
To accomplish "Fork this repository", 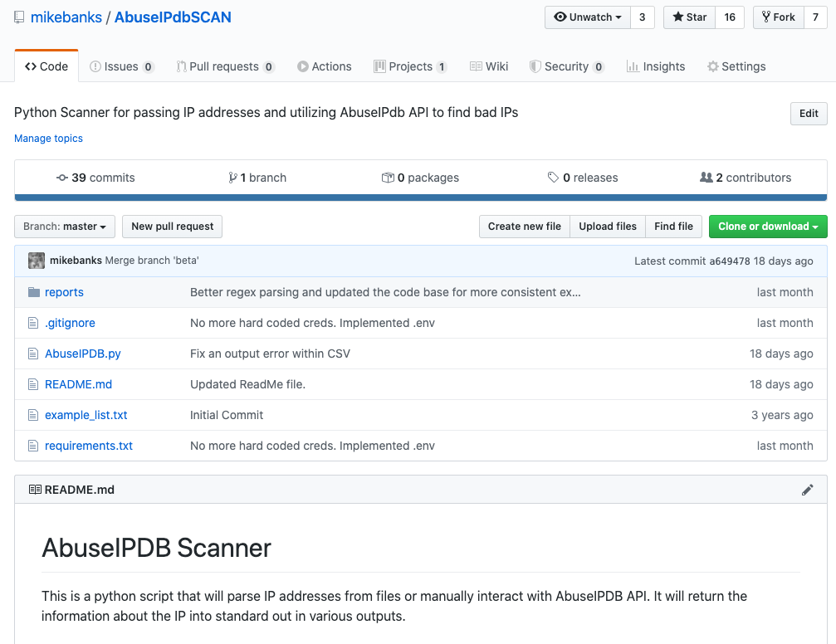I will 778,17.
